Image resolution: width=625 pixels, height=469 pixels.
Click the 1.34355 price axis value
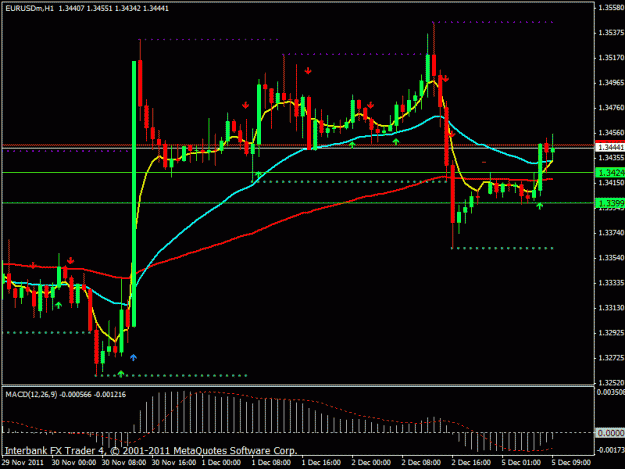point(611,158)
